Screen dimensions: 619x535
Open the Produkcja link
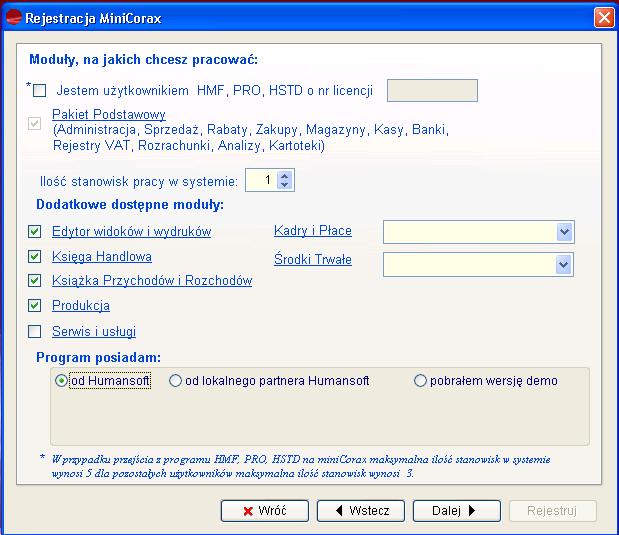click(x=81, y=306)
